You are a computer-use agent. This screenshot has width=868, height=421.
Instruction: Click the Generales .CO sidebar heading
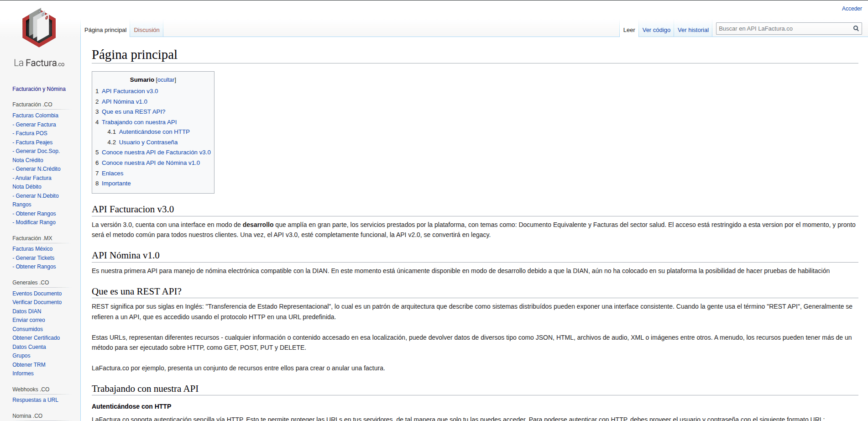click(x=31, y=283)
